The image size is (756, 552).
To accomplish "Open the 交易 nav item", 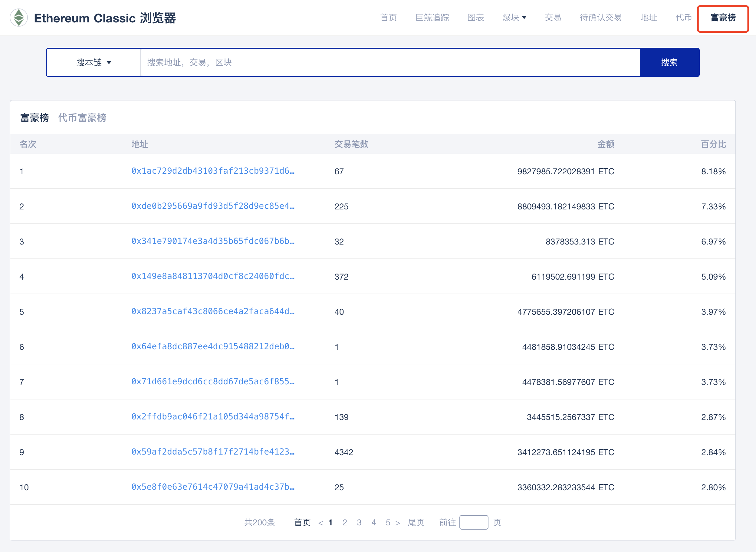I will [553, 18].
